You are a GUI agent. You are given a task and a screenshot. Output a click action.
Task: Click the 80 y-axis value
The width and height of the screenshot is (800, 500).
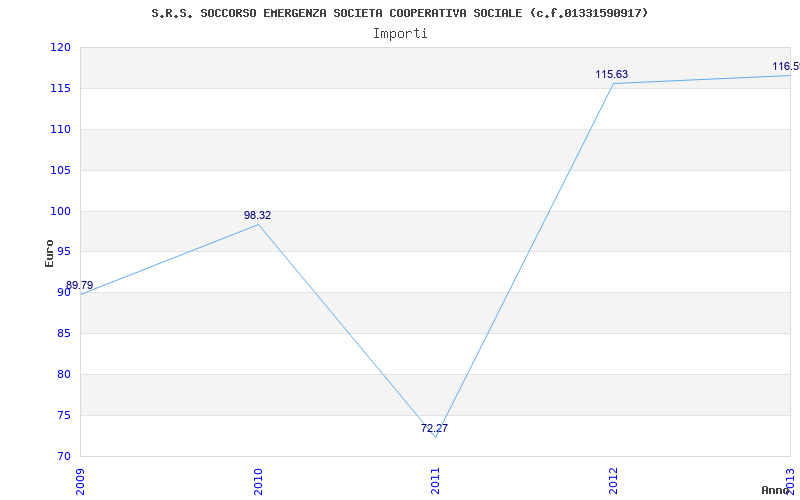64,374
